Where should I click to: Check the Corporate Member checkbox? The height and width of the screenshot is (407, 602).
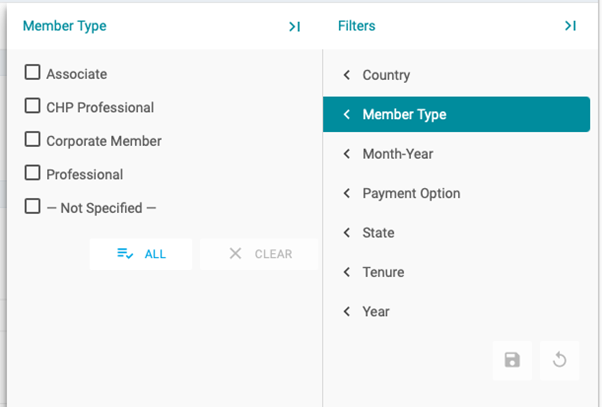pyautogui.click(x=32, y=139)
